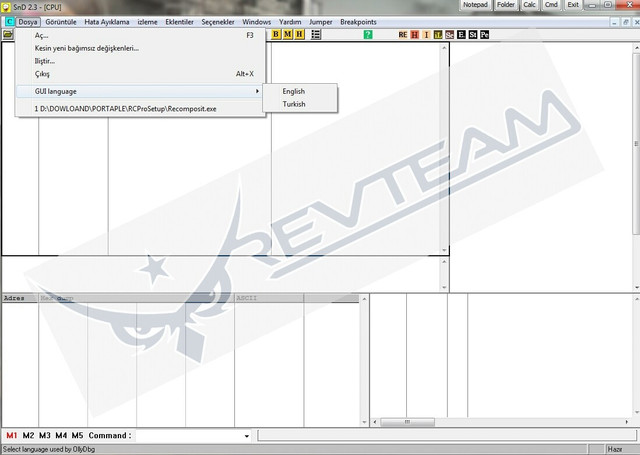Click the black Pe toolbar icon

point(484,35)
